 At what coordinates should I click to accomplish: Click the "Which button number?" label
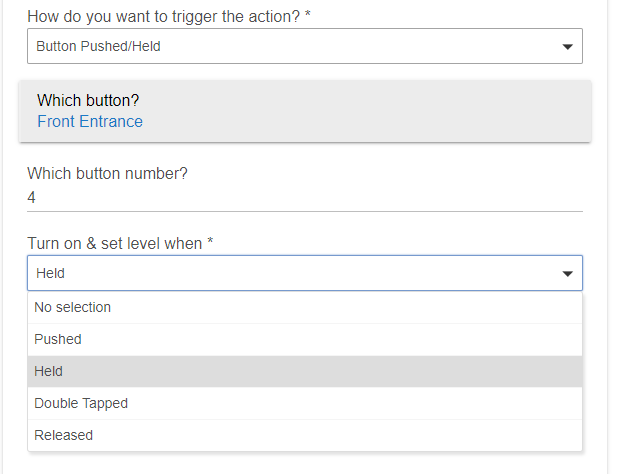107,173
